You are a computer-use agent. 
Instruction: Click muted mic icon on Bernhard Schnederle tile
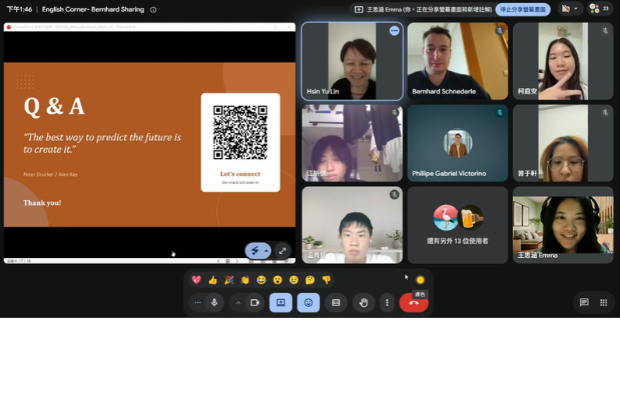[x=500, y=30]
